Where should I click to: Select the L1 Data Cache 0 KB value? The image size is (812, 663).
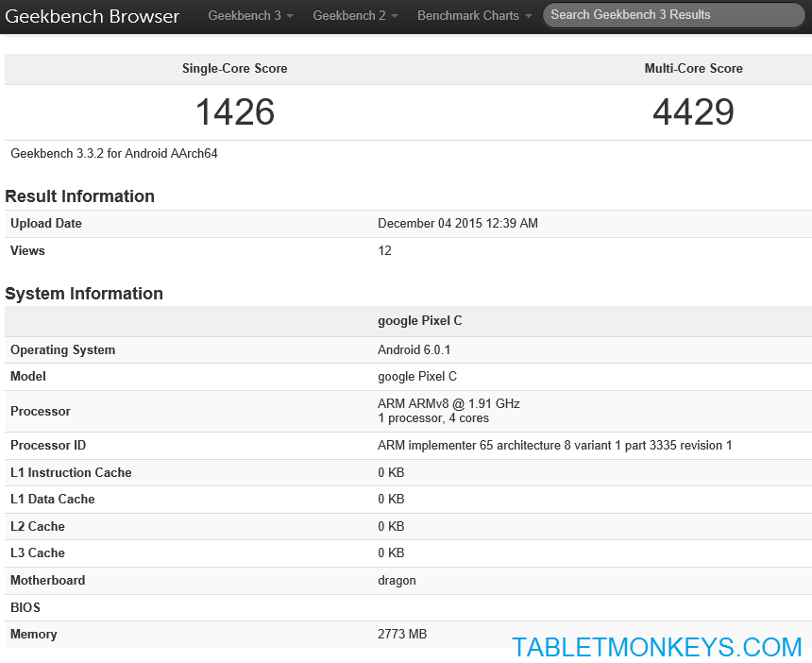pyautogui.click(x=391, y=499)
